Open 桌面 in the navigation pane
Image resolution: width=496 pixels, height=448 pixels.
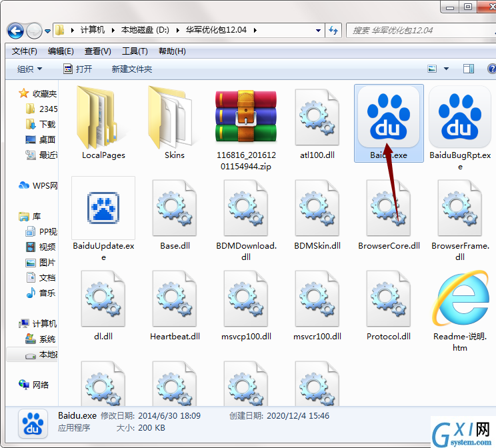[41, 139]
